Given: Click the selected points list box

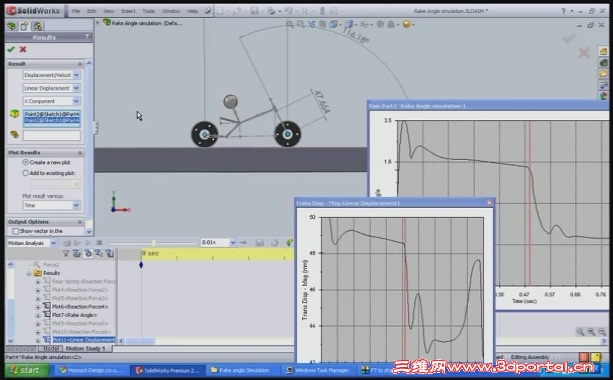Looking at the screenshot, I should (52, 118).
